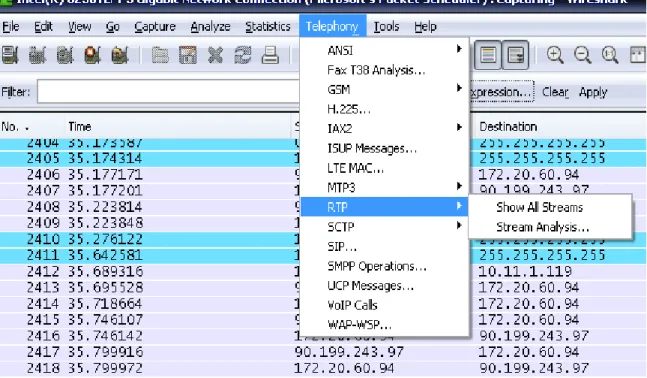647x378 pixels.
Task: Select packet row 2412
Action: [324, 272]
